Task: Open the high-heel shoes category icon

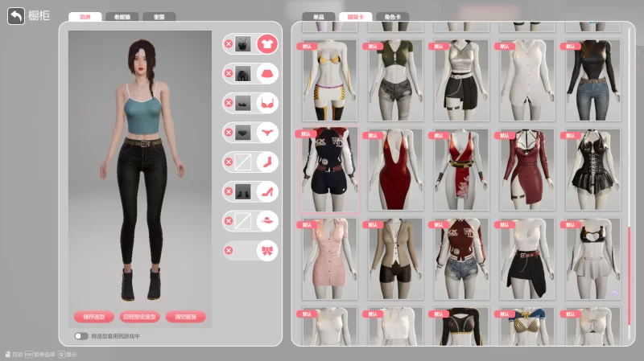Action: pyautogui.click(x=267, y=191)
